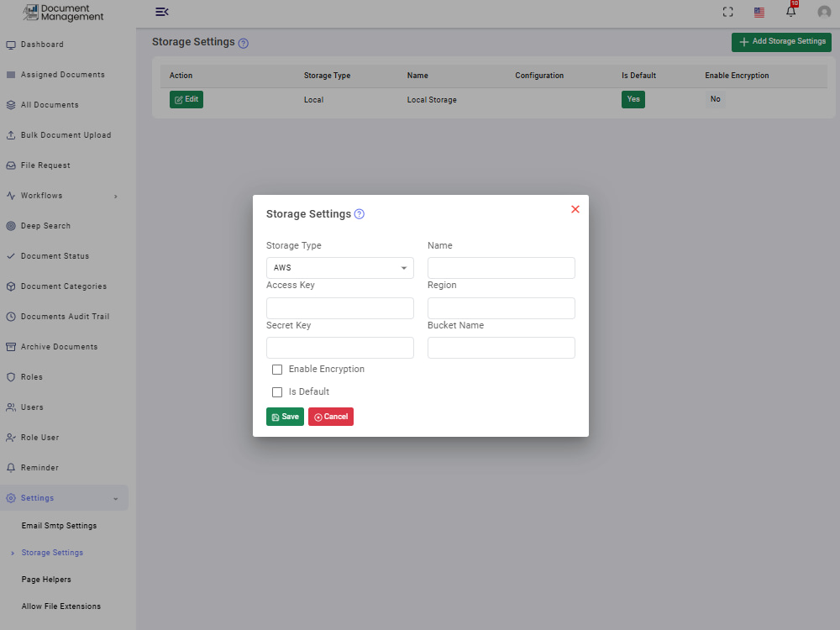Open All Documents menu item

point(50,105)
